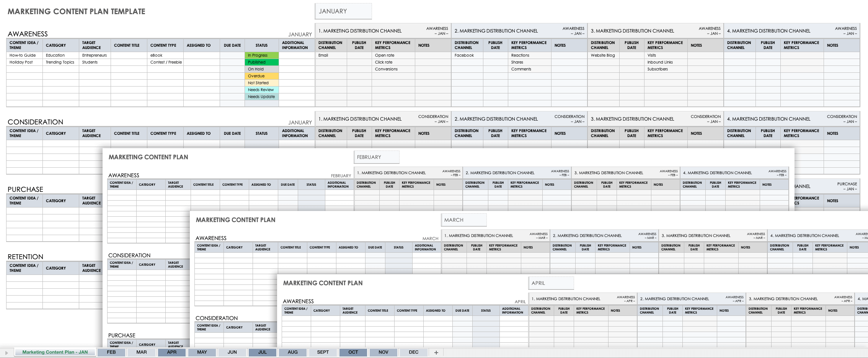The height and width of the screenshot is (358, 868).
Task: Click the Contest / Freebie cell
Action: pos(165,62)
